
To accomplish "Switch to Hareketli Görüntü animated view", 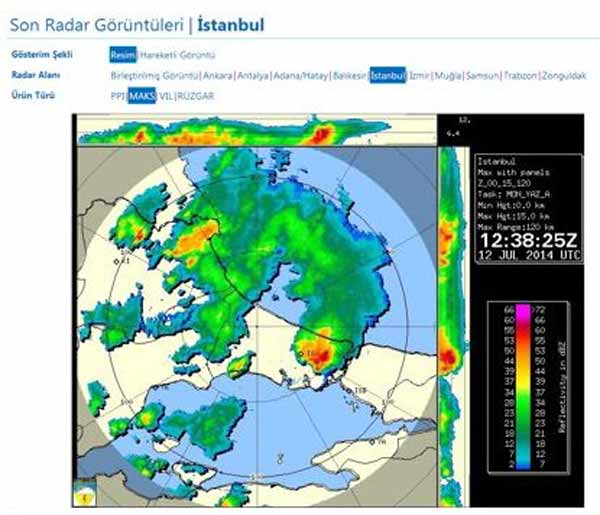I will pos(177,55).
